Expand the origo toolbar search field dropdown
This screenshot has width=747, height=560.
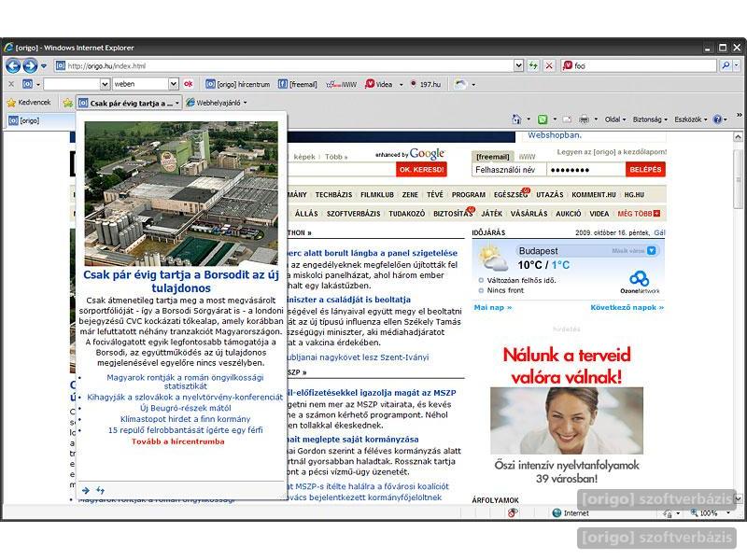click(106, 84)
